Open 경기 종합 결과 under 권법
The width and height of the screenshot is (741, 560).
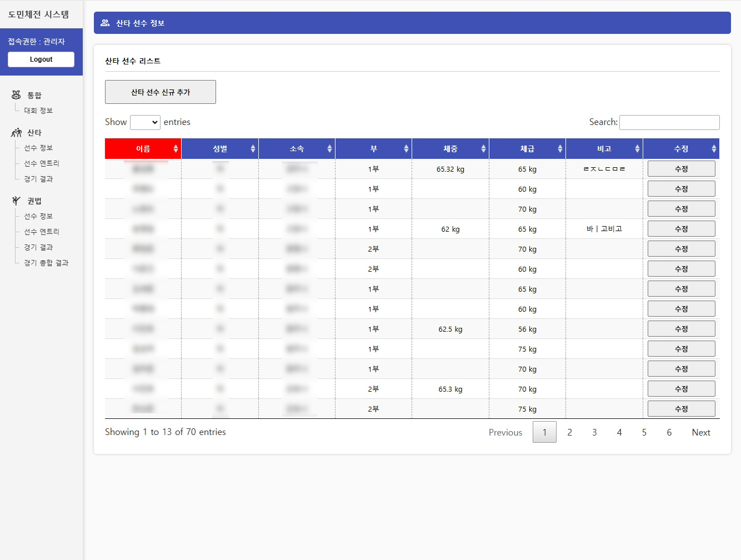(46, 263)
